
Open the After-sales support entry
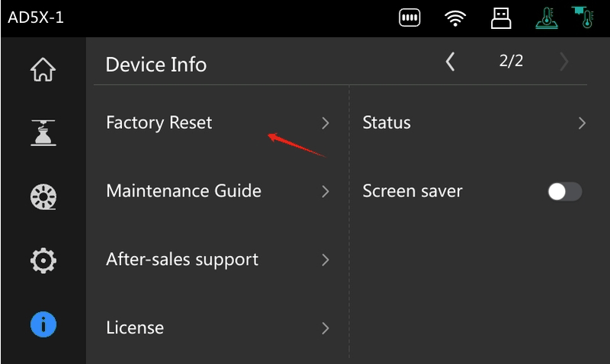coord(182,260)
